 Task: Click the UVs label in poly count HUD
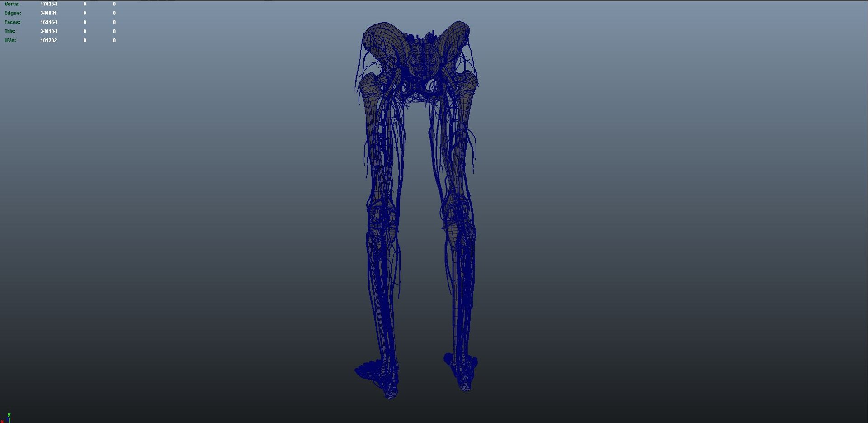pos(10,40)
